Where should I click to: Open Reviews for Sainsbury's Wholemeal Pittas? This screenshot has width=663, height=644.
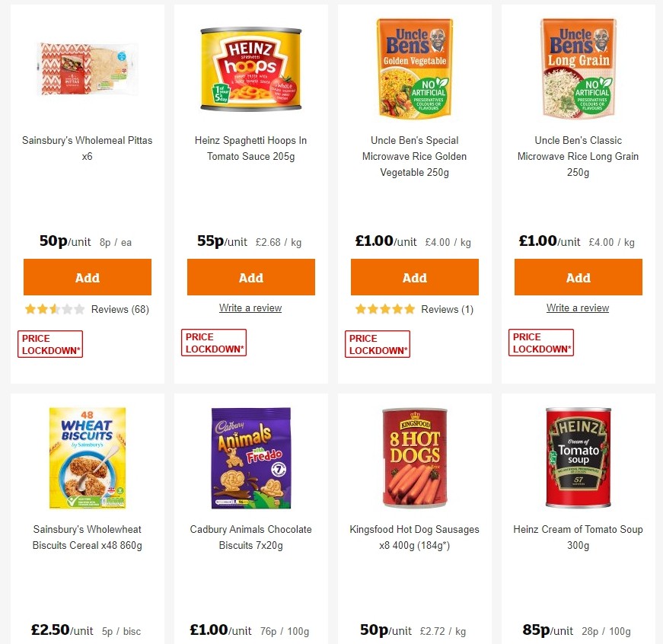click(x=120, y=309)
